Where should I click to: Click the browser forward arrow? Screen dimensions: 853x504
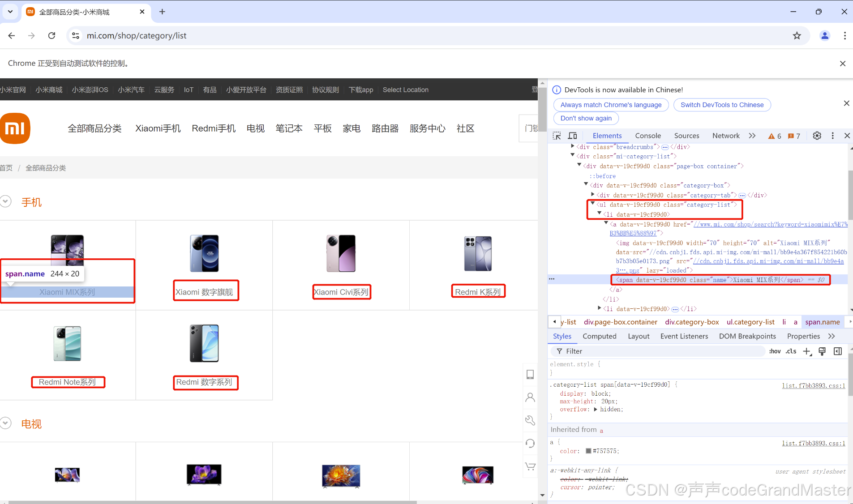[31, 36]
